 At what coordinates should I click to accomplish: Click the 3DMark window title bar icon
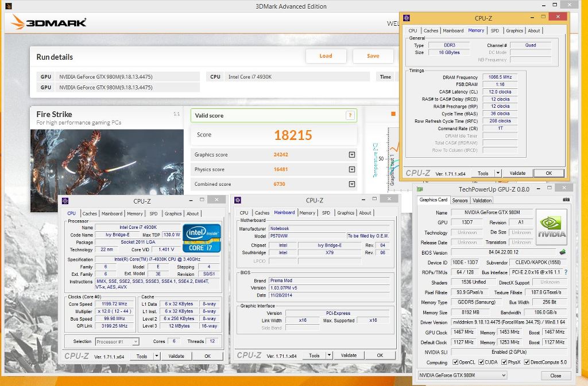[x=9, y=6]
